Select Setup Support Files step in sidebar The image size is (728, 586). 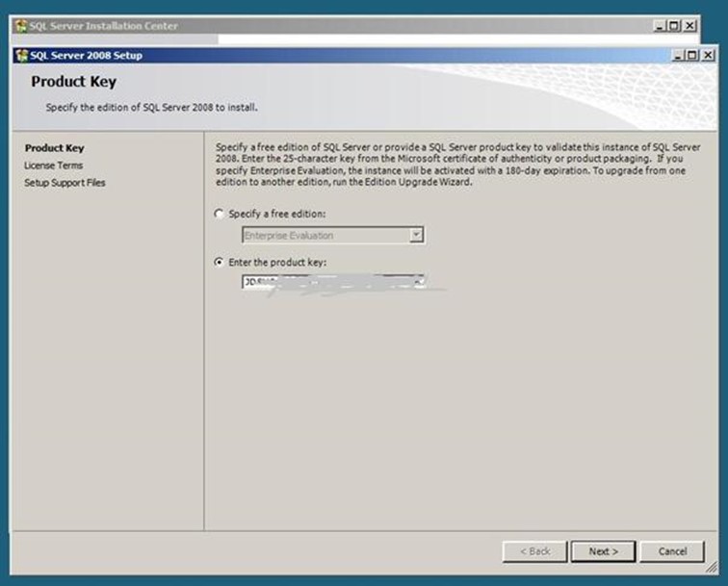[65, 183]
